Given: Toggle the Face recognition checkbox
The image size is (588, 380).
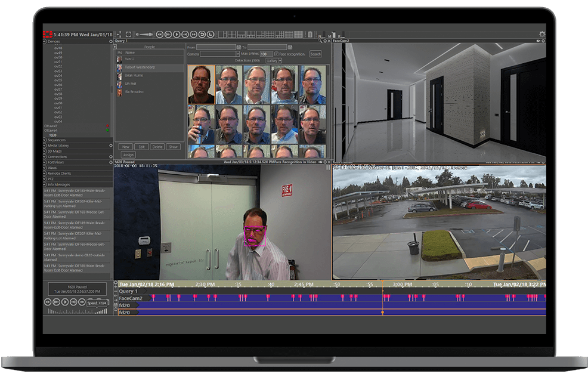Looking at the screenshot, I should [275, 54].
